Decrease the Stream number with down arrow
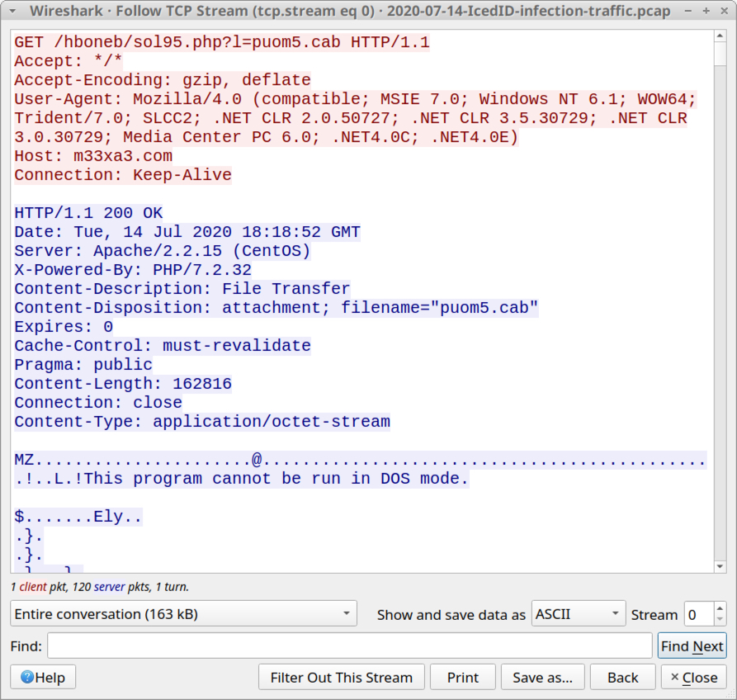Viewport: 737px width, 700px height. 720,619
